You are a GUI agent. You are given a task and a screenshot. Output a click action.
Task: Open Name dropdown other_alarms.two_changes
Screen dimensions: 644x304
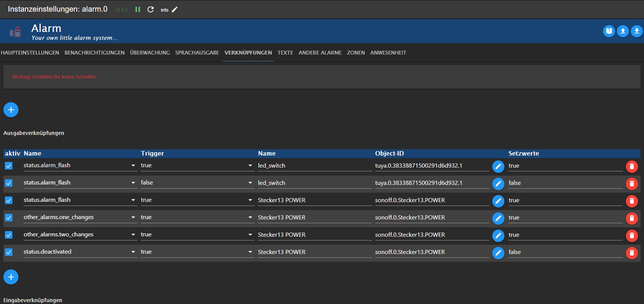[81, 234]
